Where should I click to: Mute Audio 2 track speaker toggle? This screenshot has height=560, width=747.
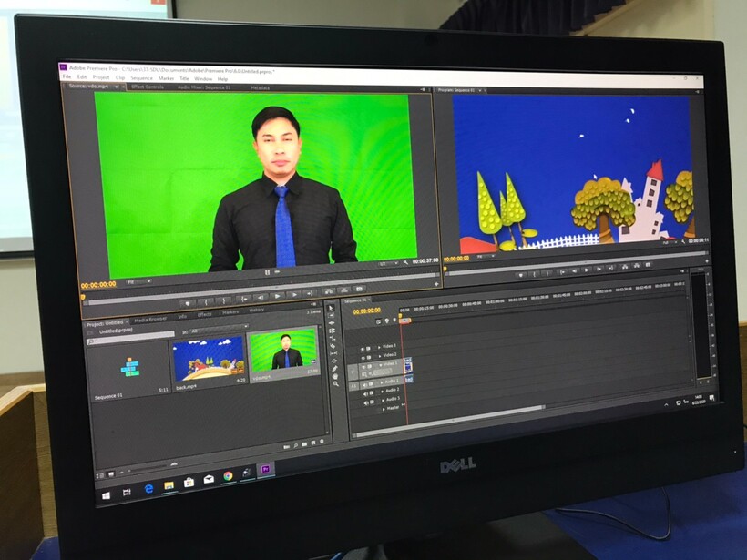[365, 394]
